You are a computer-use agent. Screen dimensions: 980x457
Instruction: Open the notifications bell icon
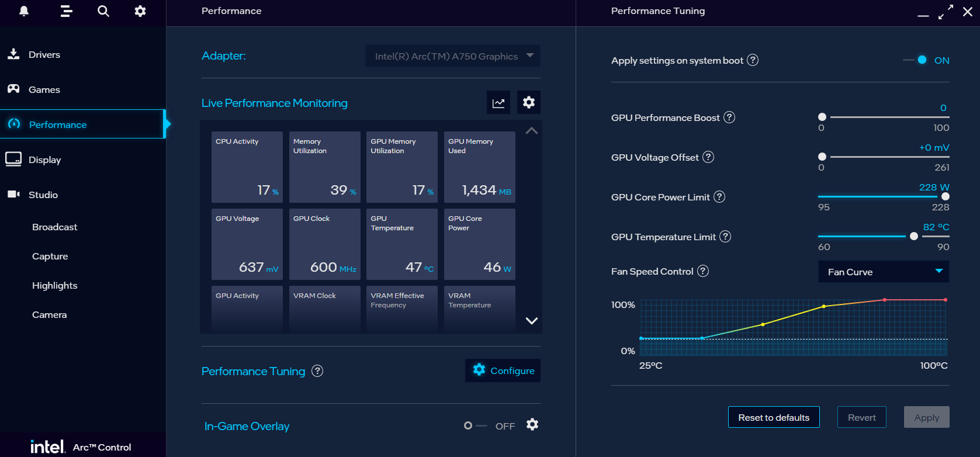pos(24,11)
